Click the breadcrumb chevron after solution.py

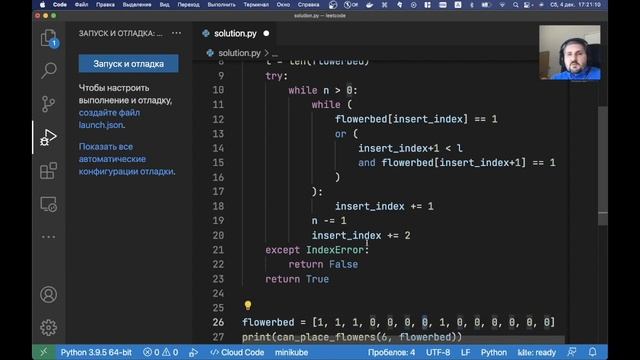pos(266,53)
